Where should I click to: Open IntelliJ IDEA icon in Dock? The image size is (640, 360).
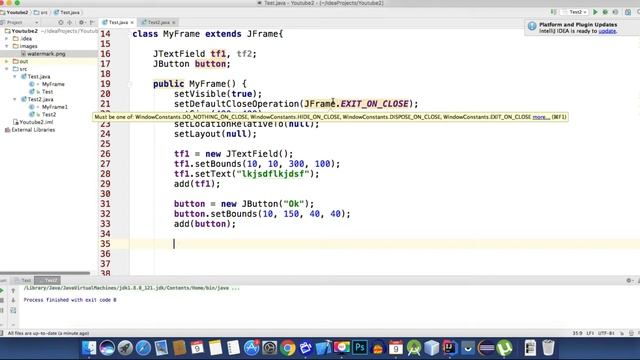click(450, 348)
